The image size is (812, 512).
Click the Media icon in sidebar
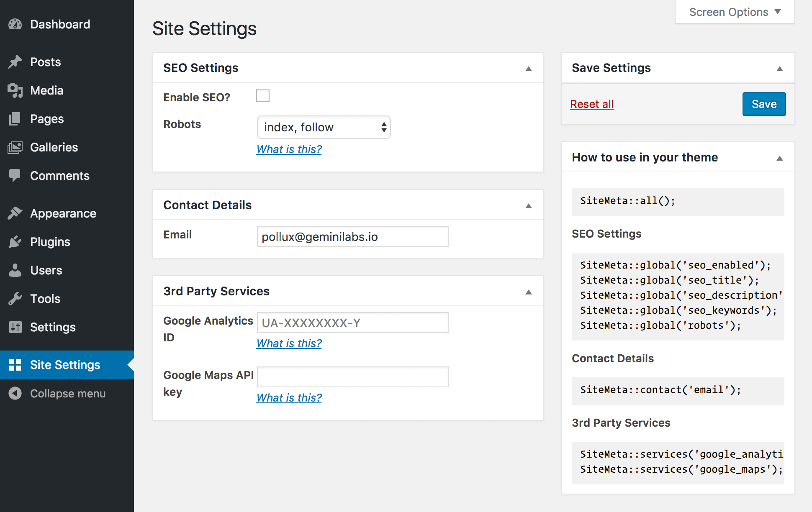coord(15,90)
